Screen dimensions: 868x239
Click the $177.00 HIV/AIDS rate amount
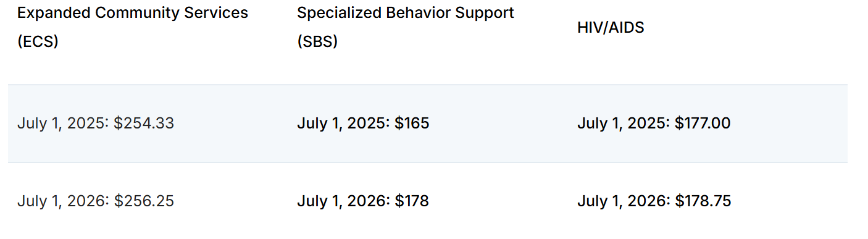[x=703, y=124]
